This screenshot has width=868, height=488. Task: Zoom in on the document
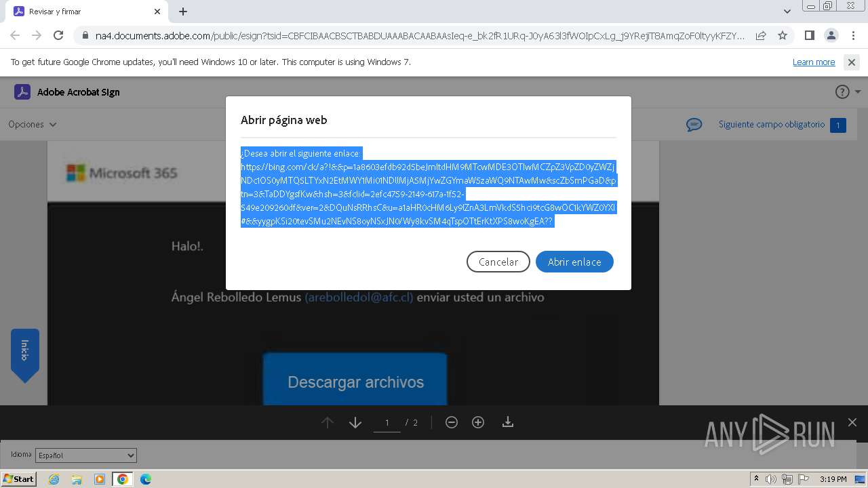[x=478, y=422]
